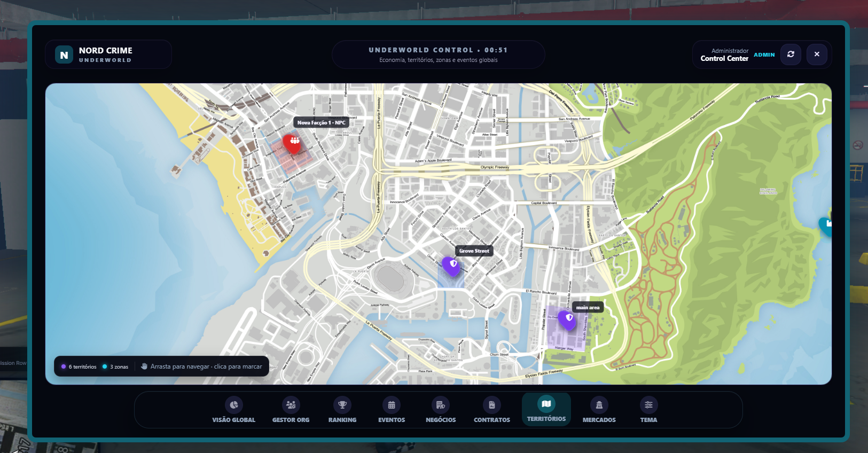Select the Territórios tab
868x453 pixels.
[x=546, y=410]
